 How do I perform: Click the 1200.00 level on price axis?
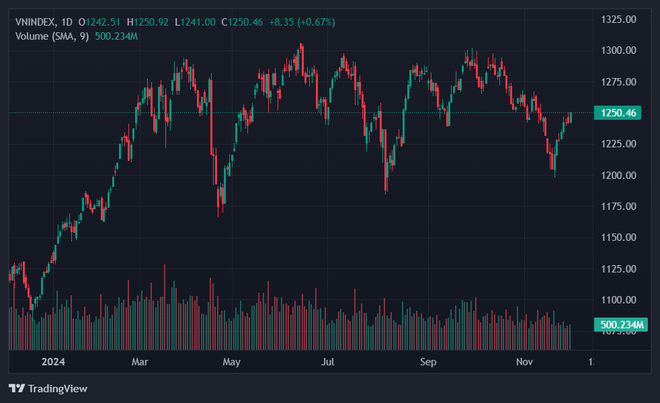point(620,175)
